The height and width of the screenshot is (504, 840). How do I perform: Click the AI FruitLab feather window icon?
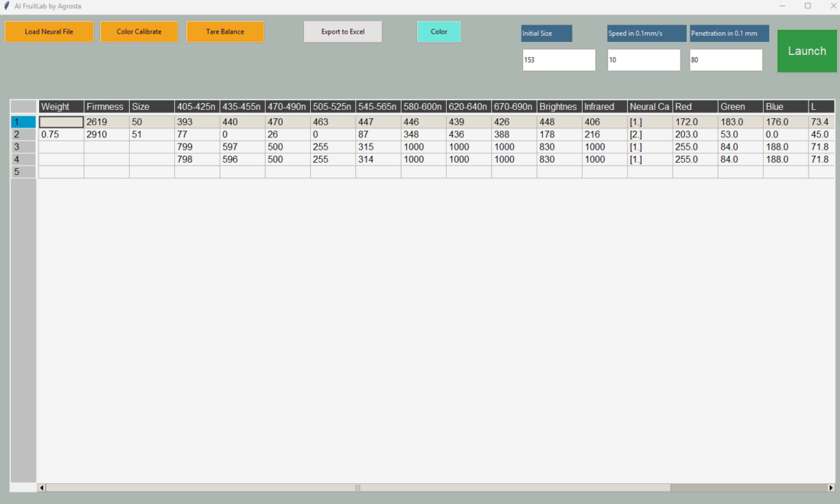[7, 6]
